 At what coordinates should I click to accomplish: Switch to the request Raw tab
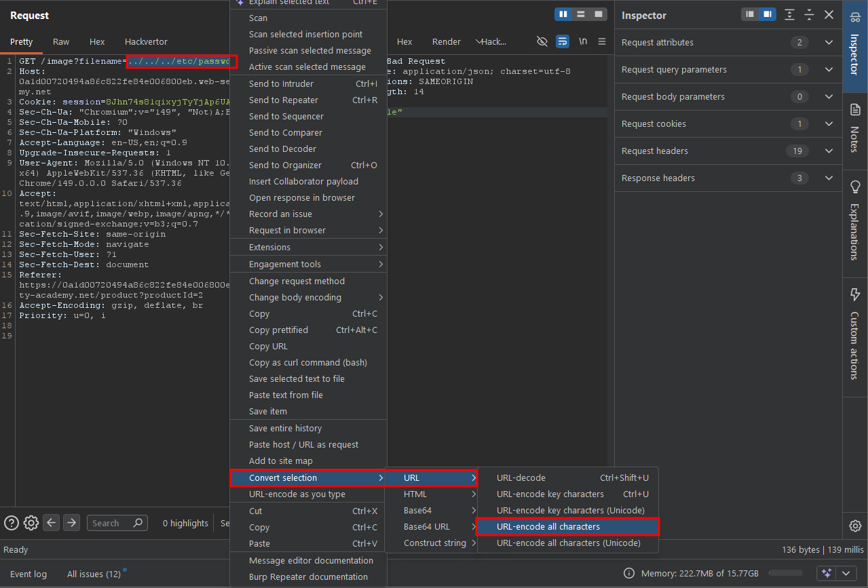click(x=61, y=41)
